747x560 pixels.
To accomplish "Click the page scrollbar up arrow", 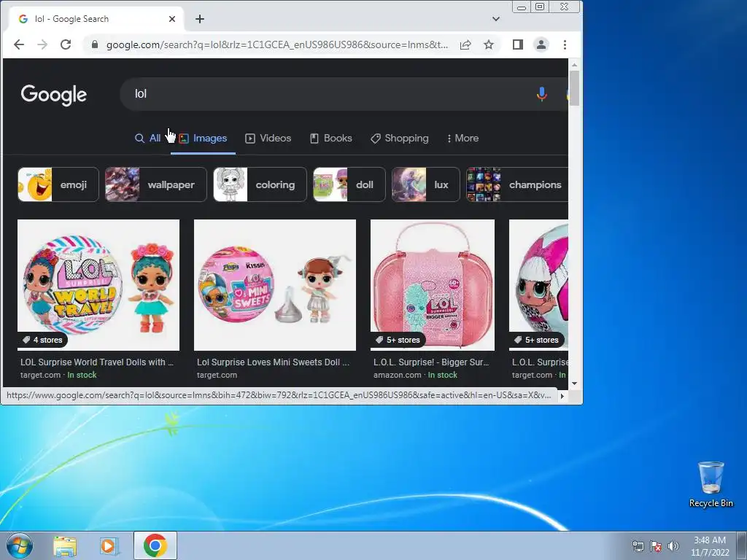I will (574, 64).
